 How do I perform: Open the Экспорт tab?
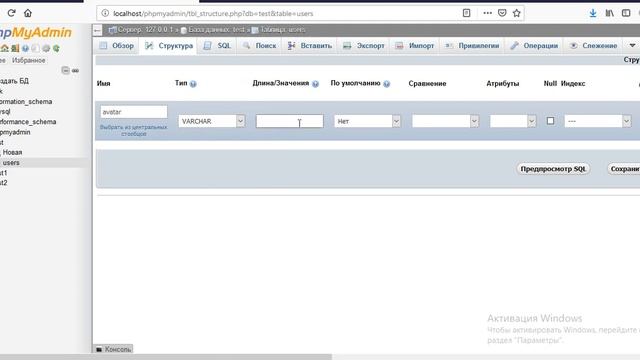363,46
